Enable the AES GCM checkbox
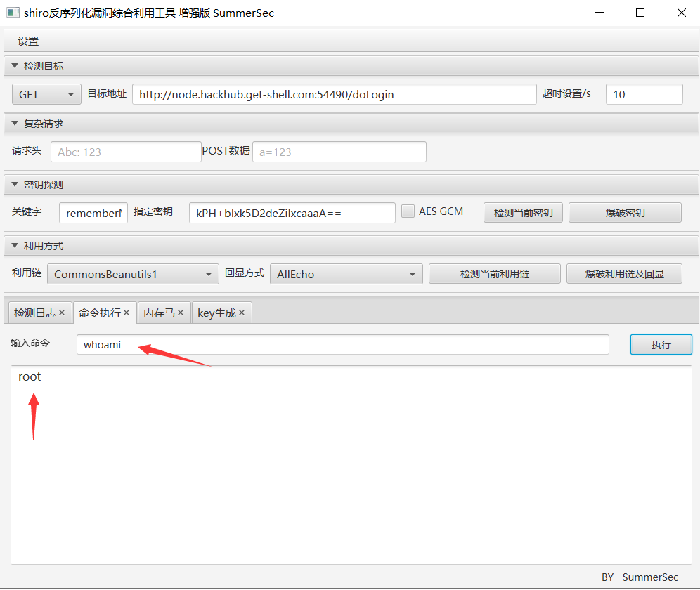This screenshot has height=590, width=700. pyautogui.click(x=408, y=211)
